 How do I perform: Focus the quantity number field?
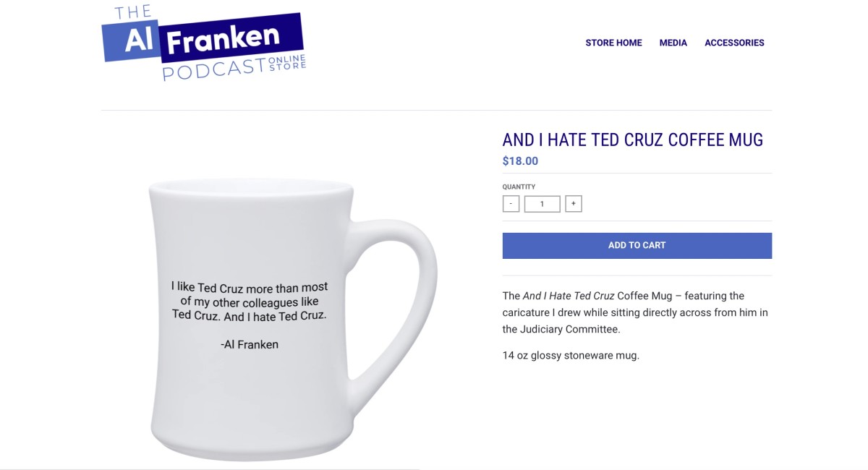(x=542, y=204)
